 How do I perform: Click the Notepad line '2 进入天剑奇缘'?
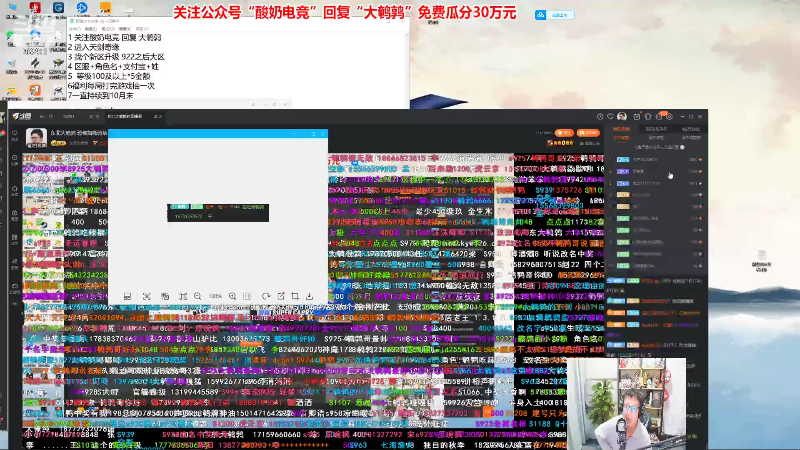(x=93, y=47)
